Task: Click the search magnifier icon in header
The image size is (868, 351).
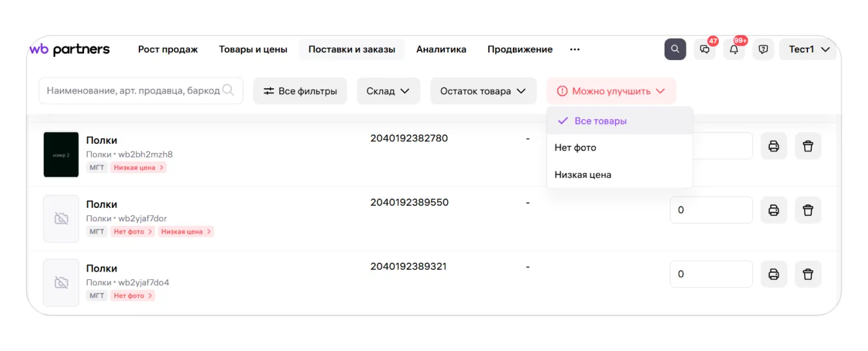Action: pyautogui.click(x=675, y=50)
